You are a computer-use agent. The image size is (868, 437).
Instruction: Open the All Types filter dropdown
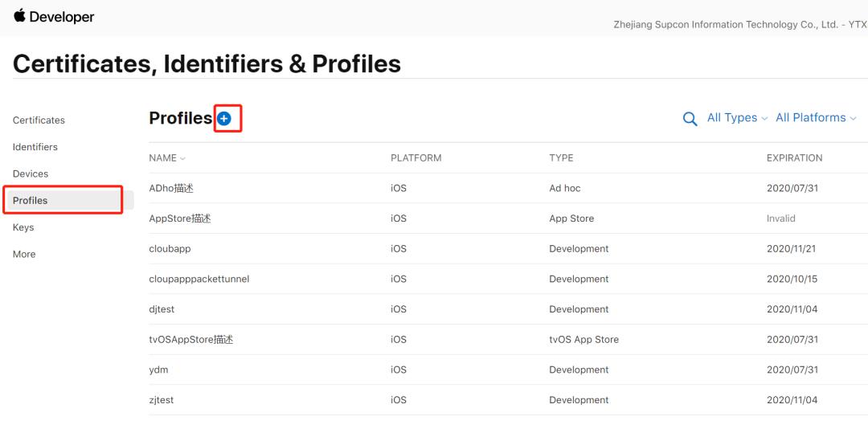(x=737, y=118)
